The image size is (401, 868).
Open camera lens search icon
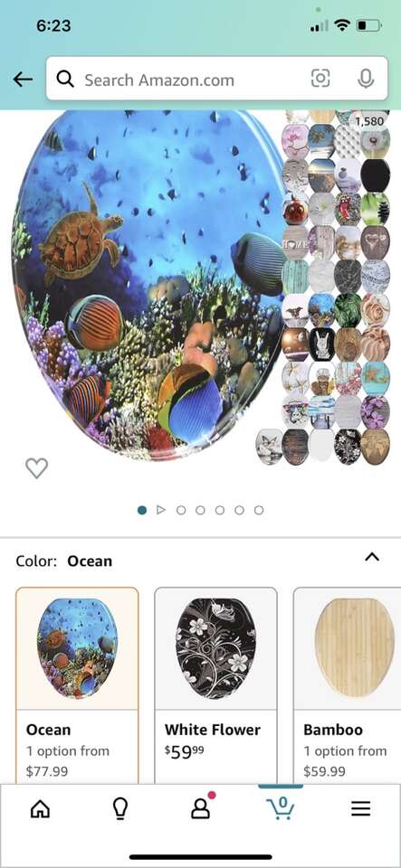(x=320, y=79)
